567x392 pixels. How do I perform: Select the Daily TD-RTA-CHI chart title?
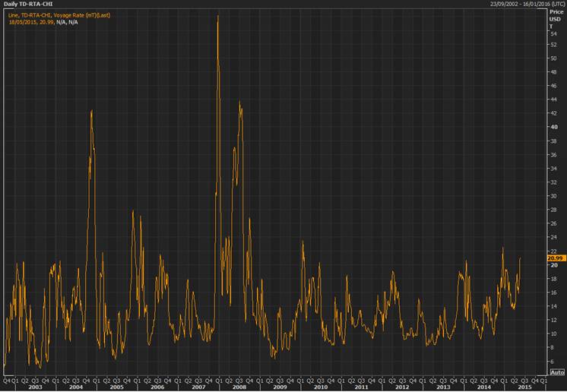click(x=27, y=4)
